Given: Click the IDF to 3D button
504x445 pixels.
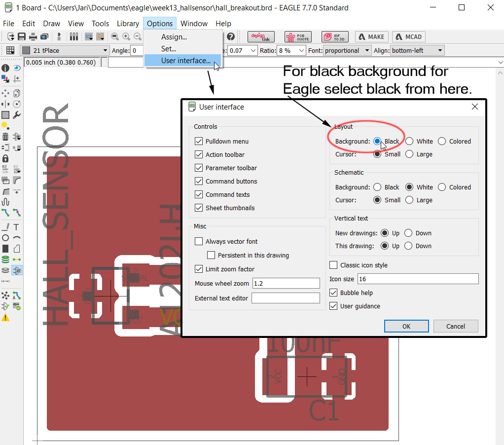Looking at the screenshot, I should coord(335,37).
